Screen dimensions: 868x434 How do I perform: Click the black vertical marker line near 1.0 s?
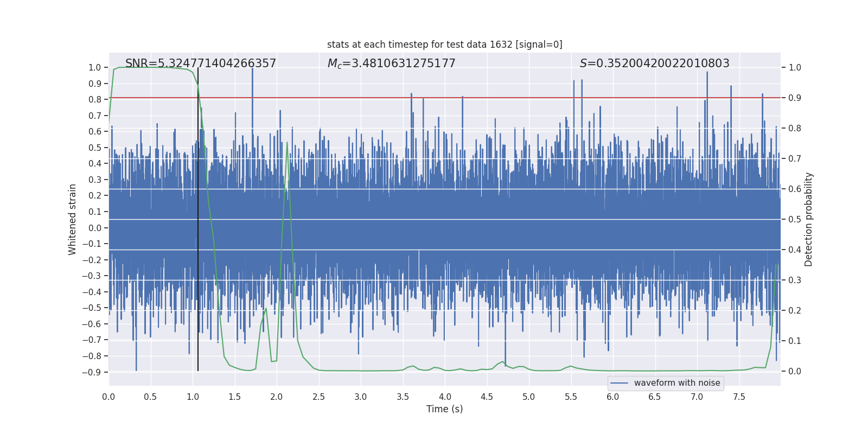(x=198, y=219)
